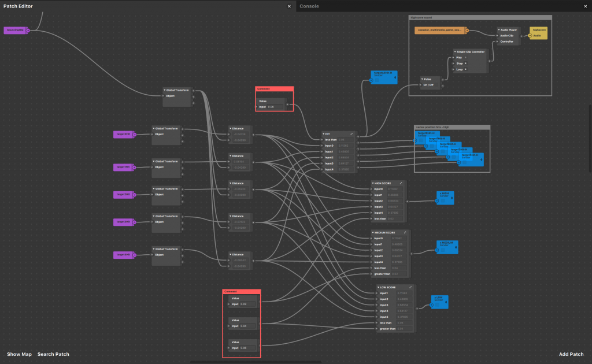Collapse the Pulse patch using its arrow
Image resolution: width=592 pixels, height=364 pixels.
click(422, 80)
